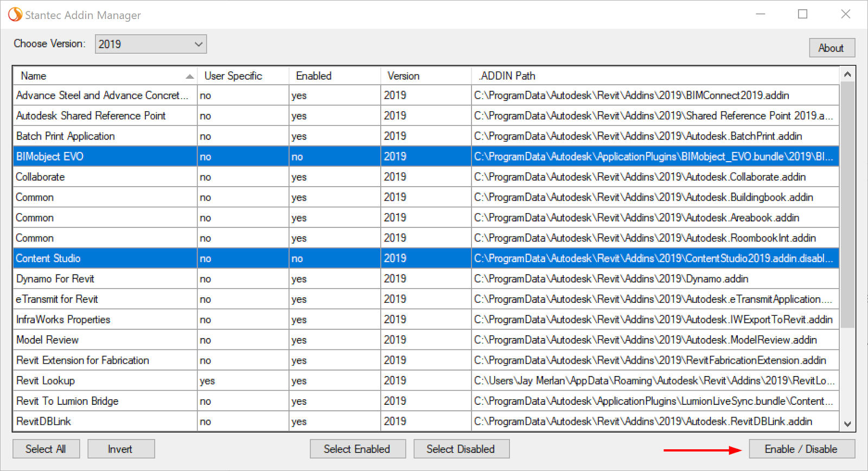Screen dimensions: 868x471
Task: Select the RevitDBLink row
Action: pyautogui.click(x=426, y=421)
